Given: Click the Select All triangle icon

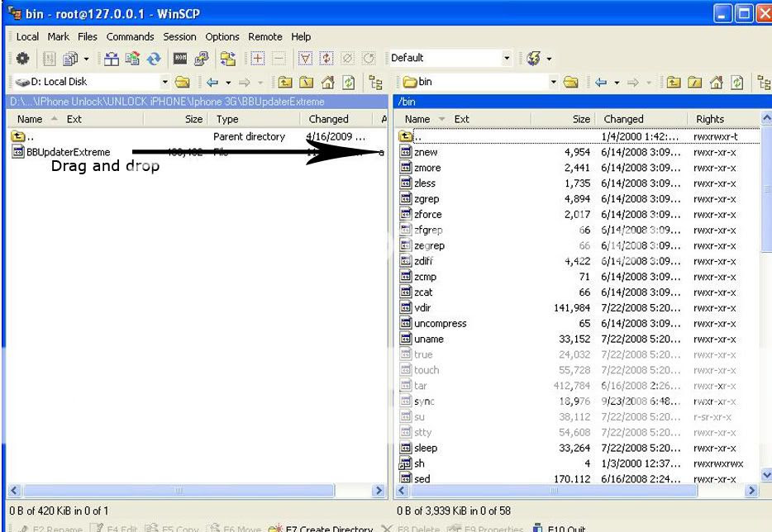Looking at the screenshot, I should [305, 59].
